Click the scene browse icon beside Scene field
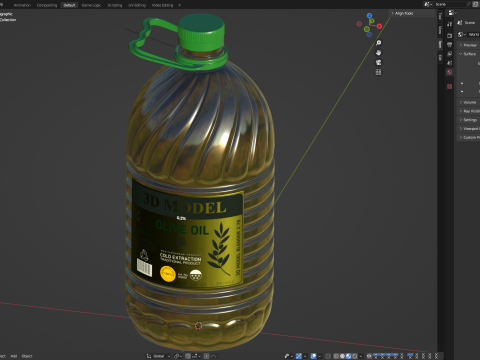This screenshot has height=360, width=480. pos(428,4)
